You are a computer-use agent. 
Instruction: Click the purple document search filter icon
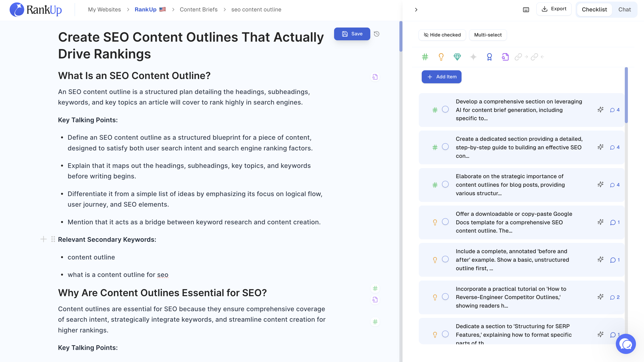[x=505, y=57]
